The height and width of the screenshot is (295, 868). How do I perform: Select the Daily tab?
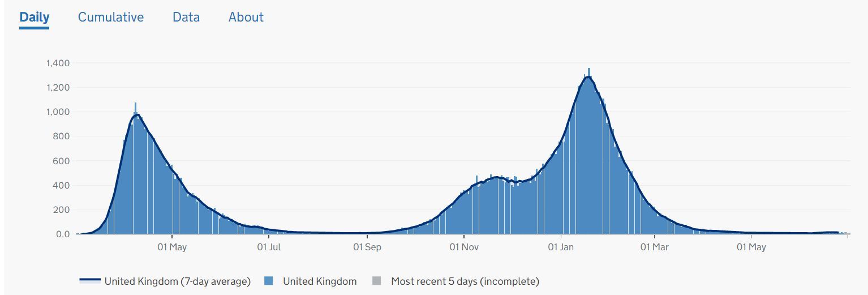35,18
